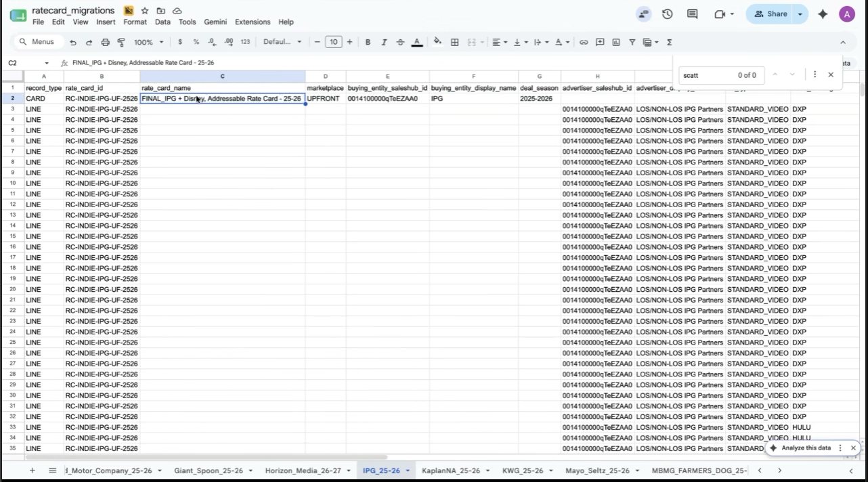Open the Gemini sparkle icon at top right
Screen dimensions: 868x482
(823, 14)
